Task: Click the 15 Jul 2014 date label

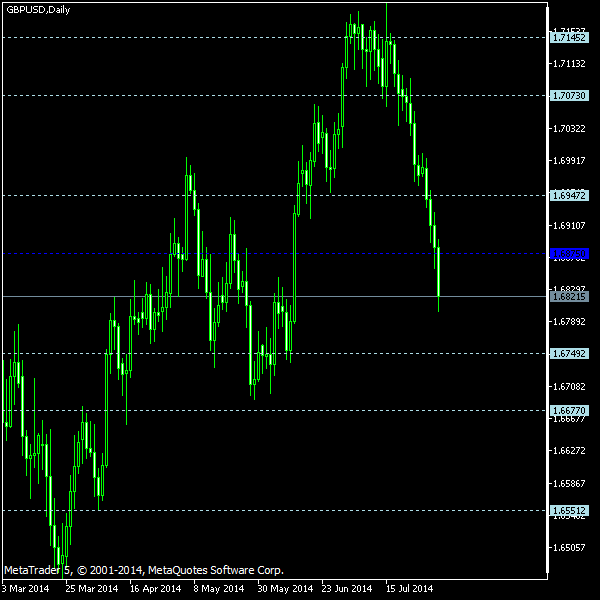Action: click(x=409, y=589)
